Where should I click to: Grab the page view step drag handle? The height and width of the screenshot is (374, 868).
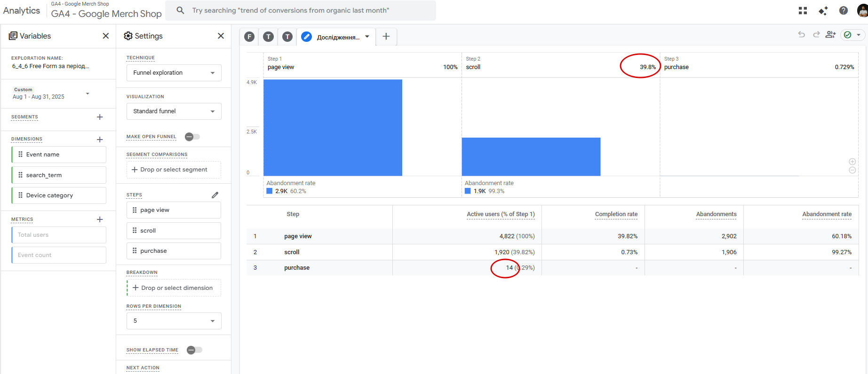(x=135, y=210)
